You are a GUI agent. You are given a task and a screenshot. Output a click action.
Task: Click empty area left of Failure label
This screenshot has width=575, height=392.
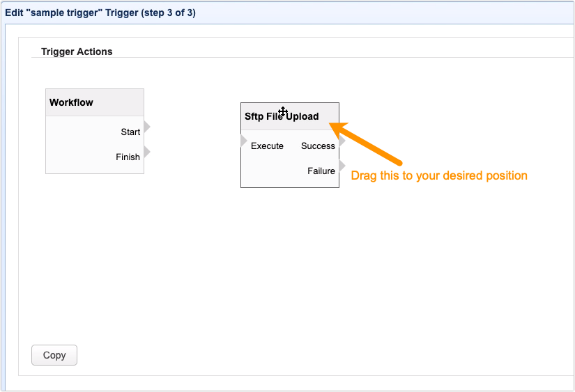point(272,171)
